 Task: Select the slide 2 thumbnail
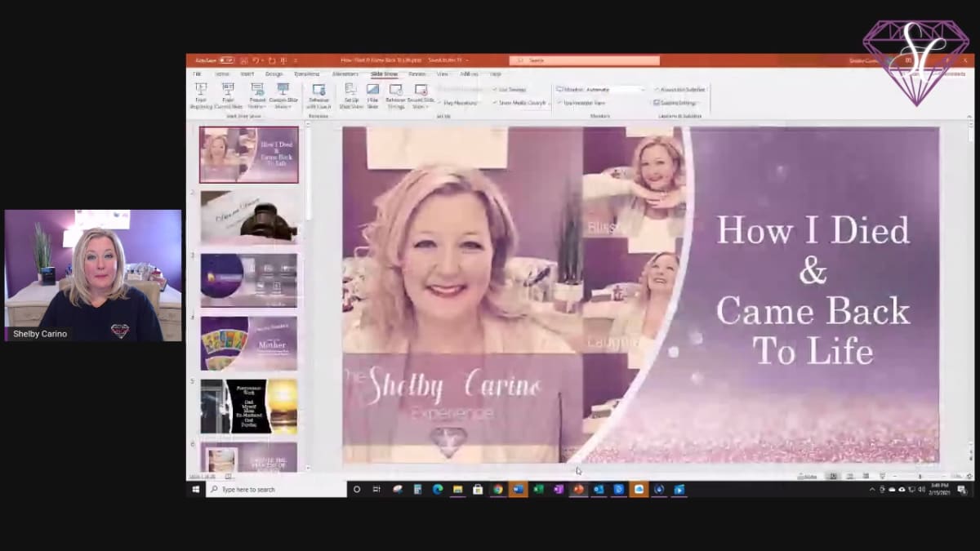249,217
